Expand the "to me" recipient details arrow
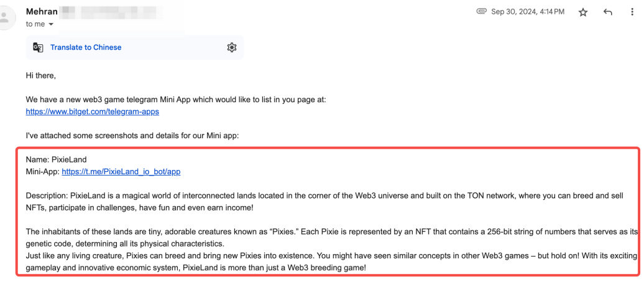Screen dimensions: 644x287 [x=51, y=24]
